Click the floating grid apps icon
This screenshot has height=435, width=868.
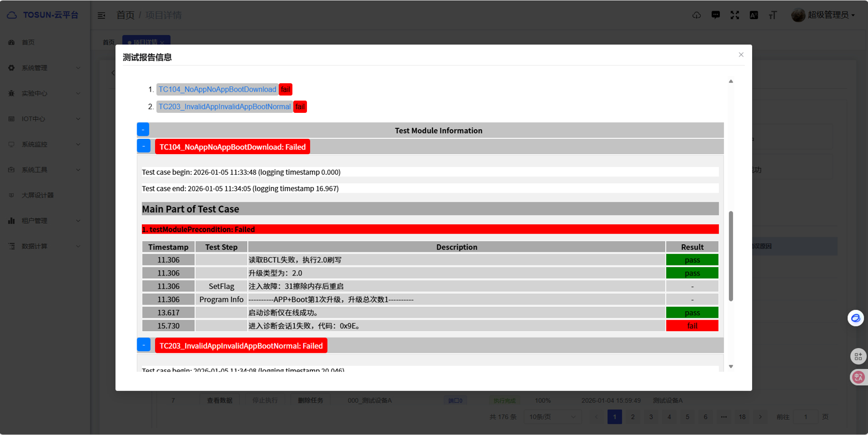(858, 357)
